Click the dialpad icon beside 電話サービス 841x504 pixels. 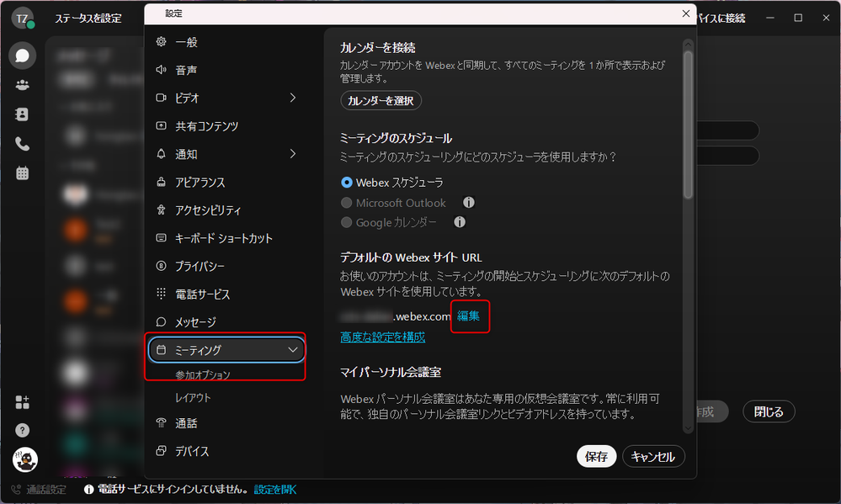pyautogui.click(x=161, y=294)
